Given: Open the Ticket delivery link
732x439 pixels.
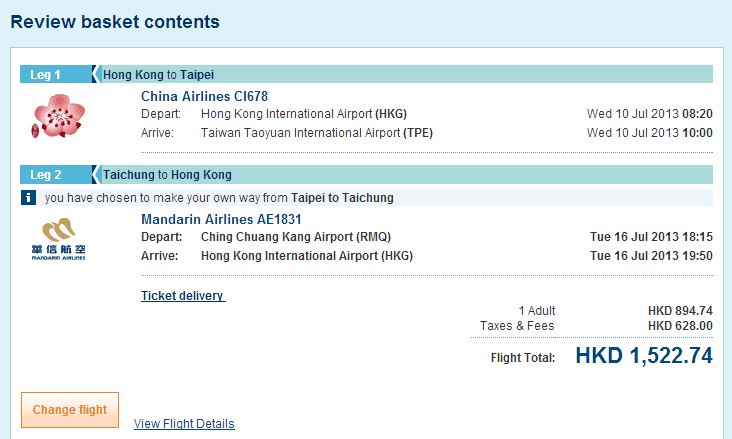Looking at the screenshot, I should point(183,296).
